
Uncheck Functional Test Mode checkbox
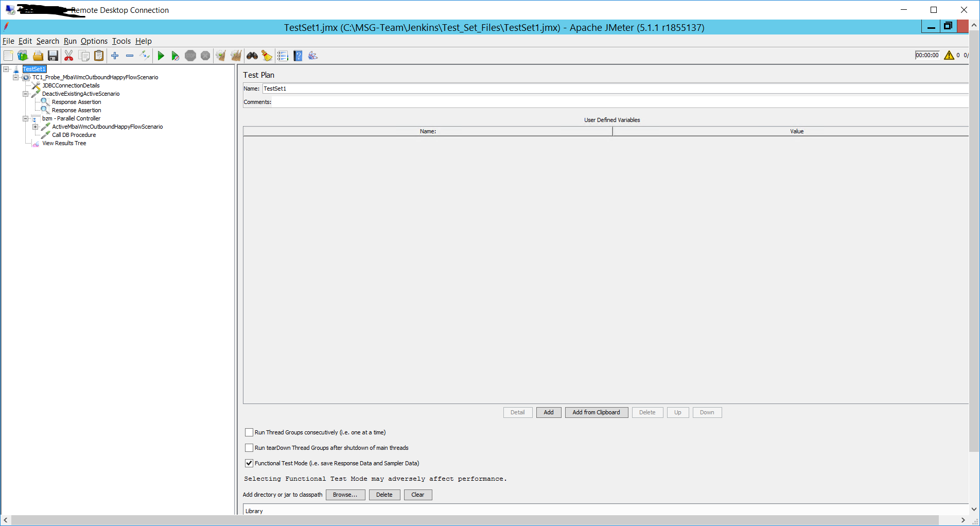coord(249,463)
